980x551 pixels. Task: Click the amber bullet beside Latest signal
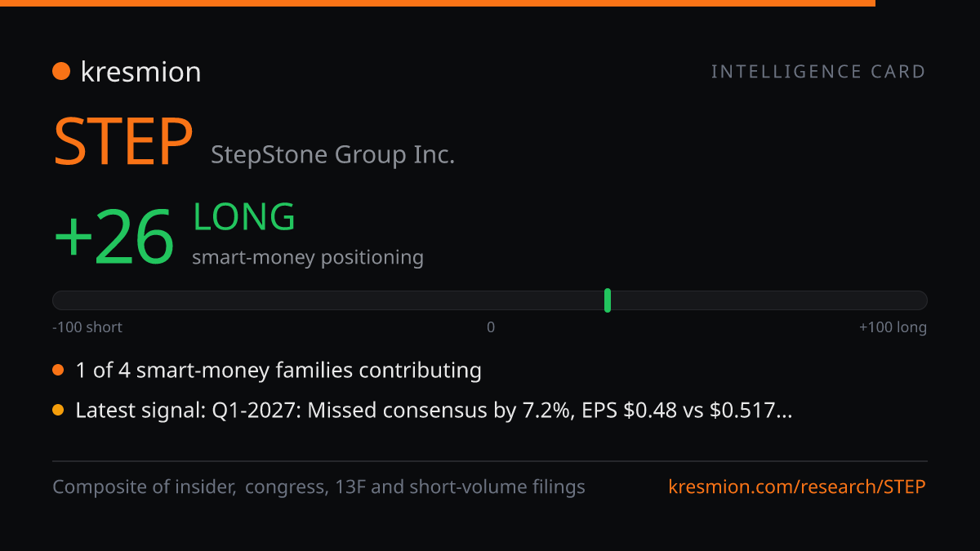tap(58, 411)
